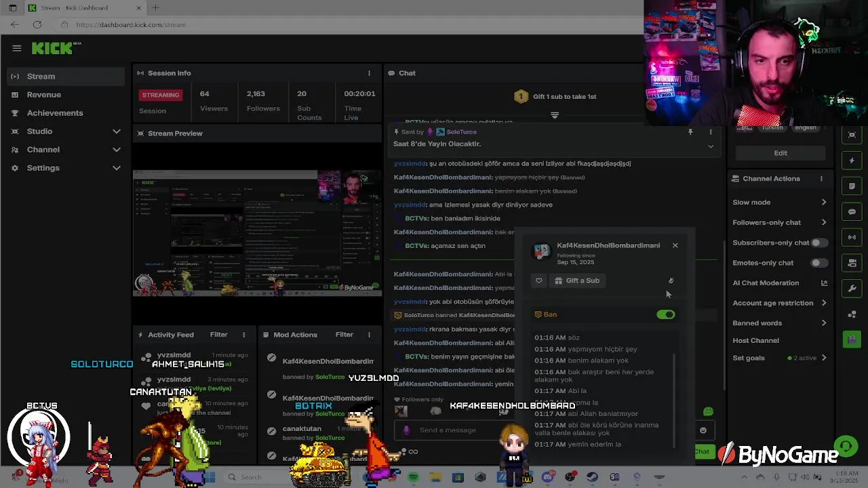Click the first ban icon in Mod Actions

(x=272, y=358)
